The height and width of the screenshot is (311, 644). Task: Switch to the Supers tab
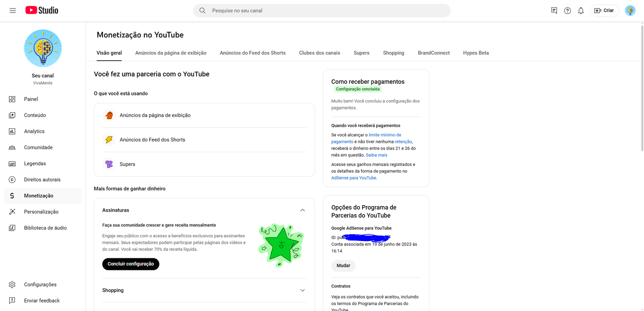pyautogui.click(x=361, y=53)
